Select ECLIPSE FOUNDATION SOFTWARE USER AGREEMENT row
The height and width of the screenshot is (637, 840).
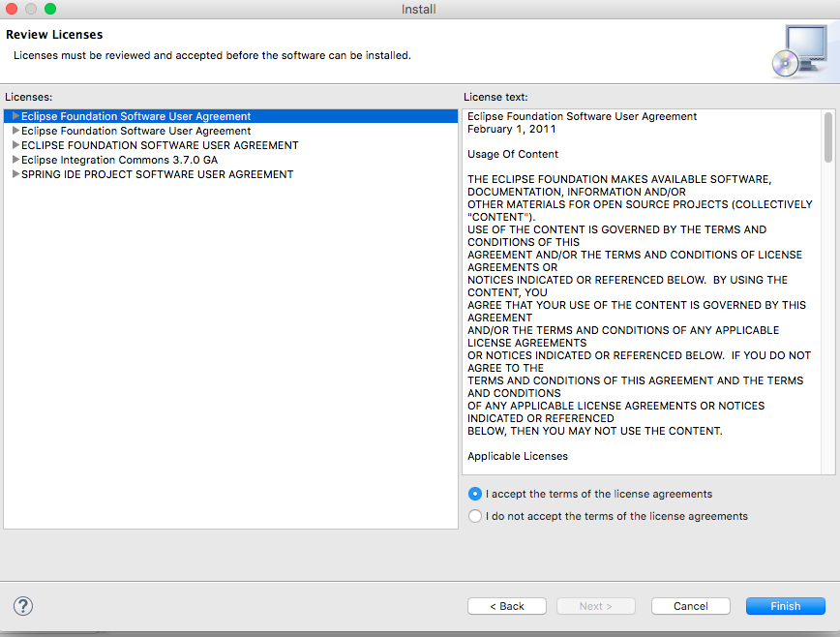230,145
